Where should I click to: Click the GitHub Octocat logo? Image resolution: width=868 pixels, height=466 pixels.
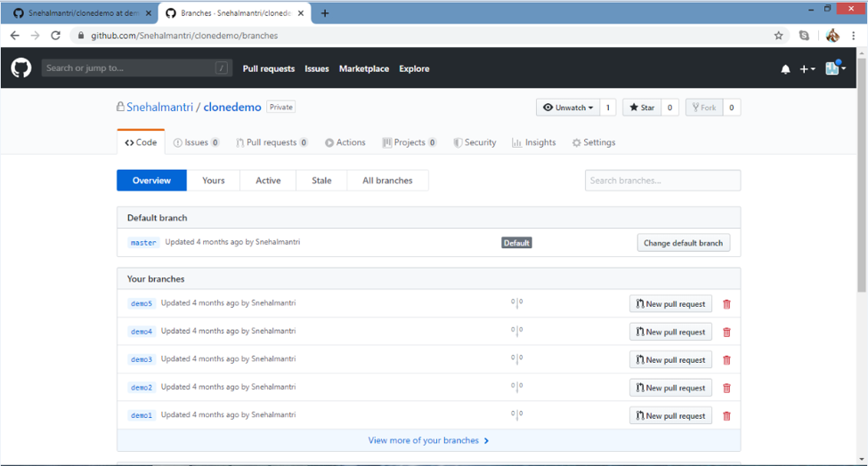21,68
